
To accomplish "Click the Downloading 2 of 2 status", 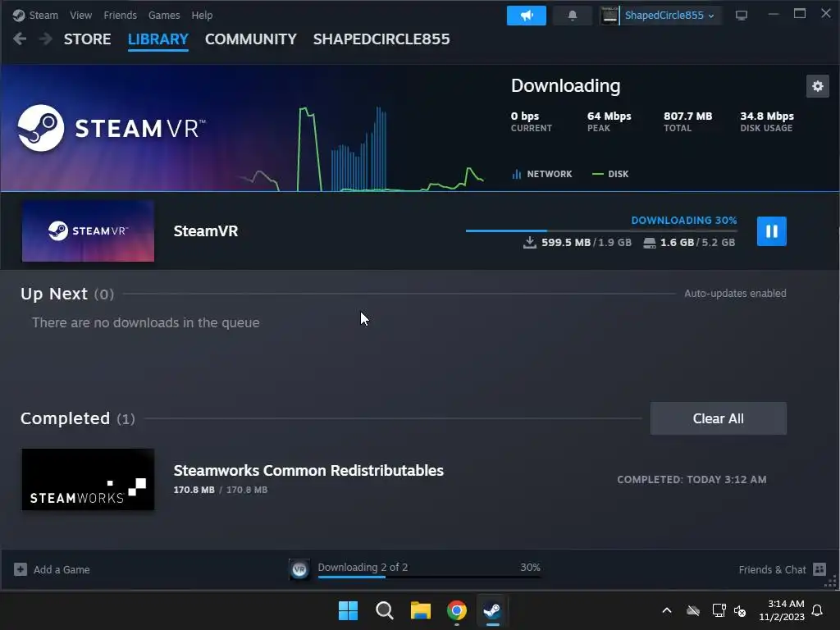I will tap(363, 567).
